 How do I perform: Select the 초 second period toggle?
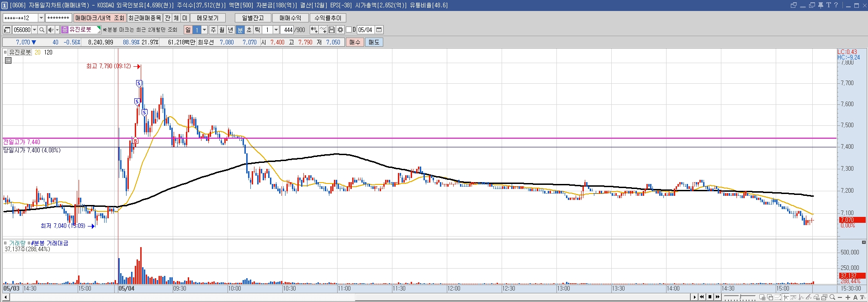pyautogui.click(x=249, y=30)
